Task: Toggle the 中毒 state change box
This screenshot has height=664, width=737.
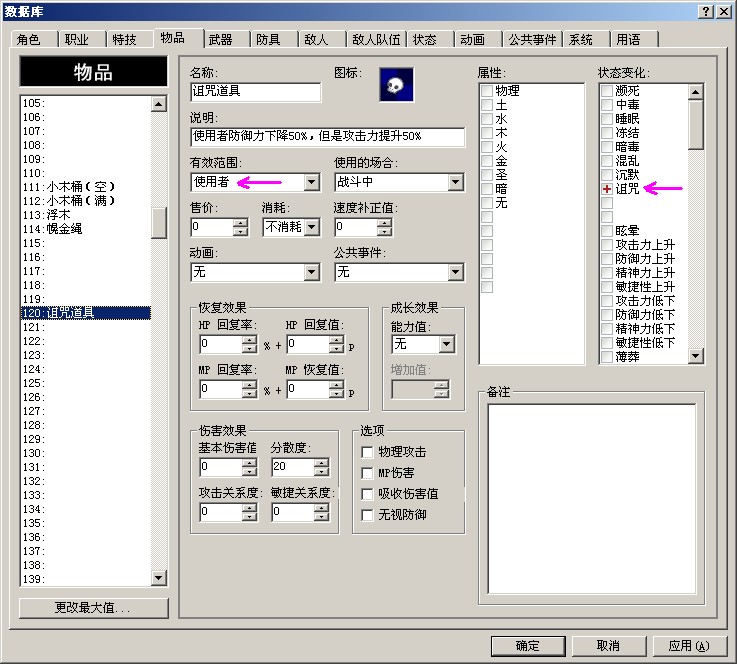Action: point(607,104)
